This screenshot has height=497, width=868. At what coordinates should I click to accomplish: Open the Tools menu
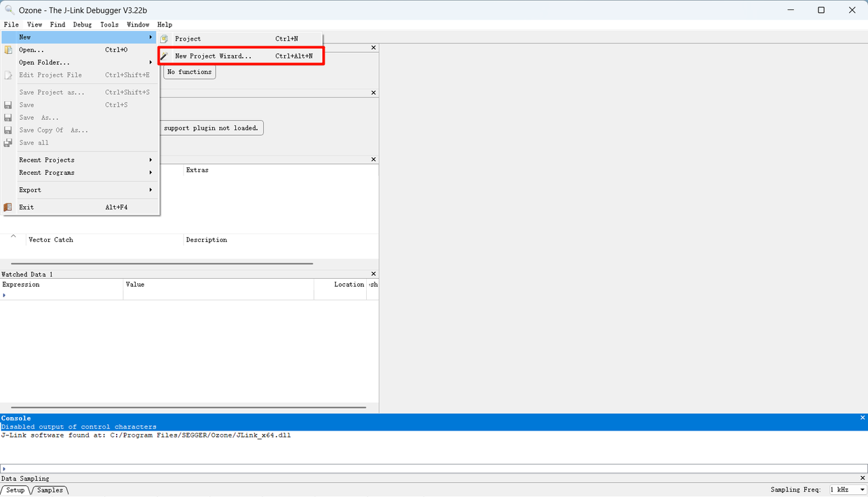coord(109,24)
